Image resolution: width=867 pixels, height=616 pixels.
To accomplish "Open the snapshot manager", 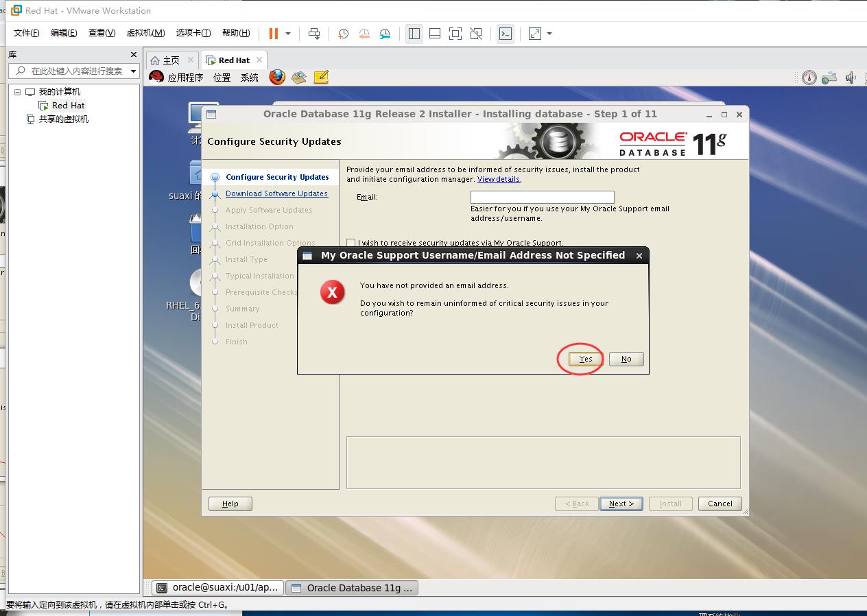I will [385, 34].
